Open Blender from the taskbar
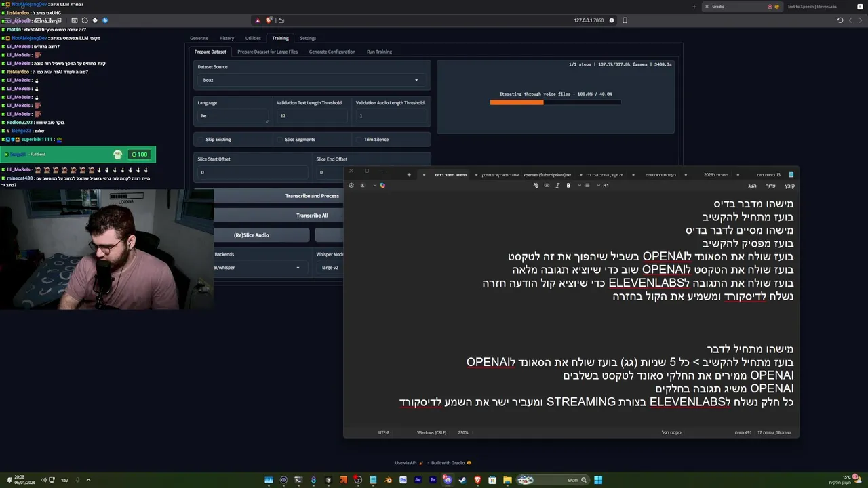Viewport: 868px width, 488px height. click(x=388, y=480)
